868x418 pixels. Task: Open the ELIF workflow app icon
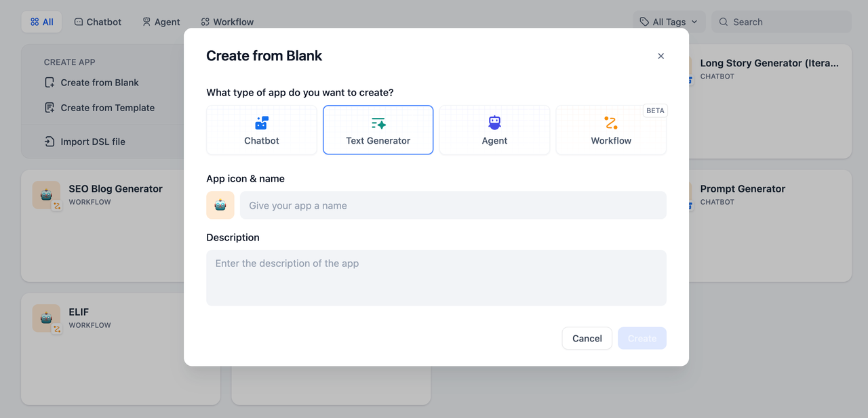[46, 318]
